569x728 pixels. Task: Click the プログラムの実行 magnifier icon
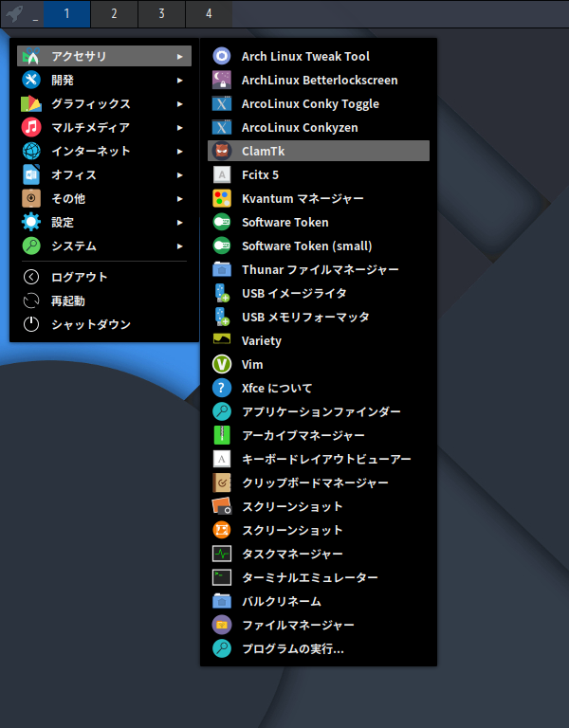(222, 648)
